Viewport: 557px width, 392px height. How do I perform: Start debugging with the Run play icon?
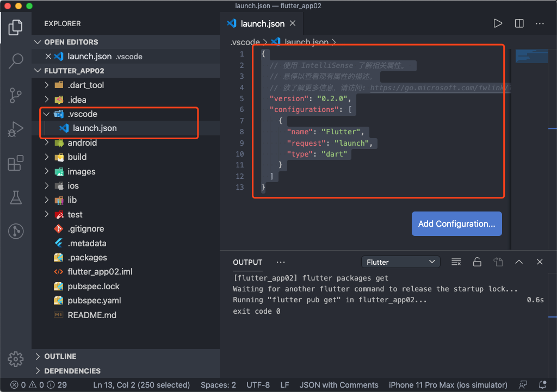pyautogui.click(x=497, y=23)
